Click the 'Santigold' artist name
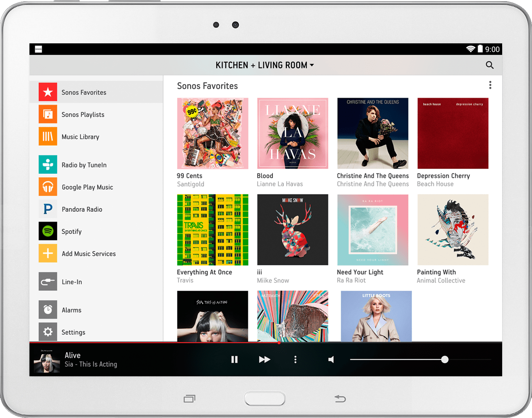This screenshot has width=532, height=418. tap(191, 184)
